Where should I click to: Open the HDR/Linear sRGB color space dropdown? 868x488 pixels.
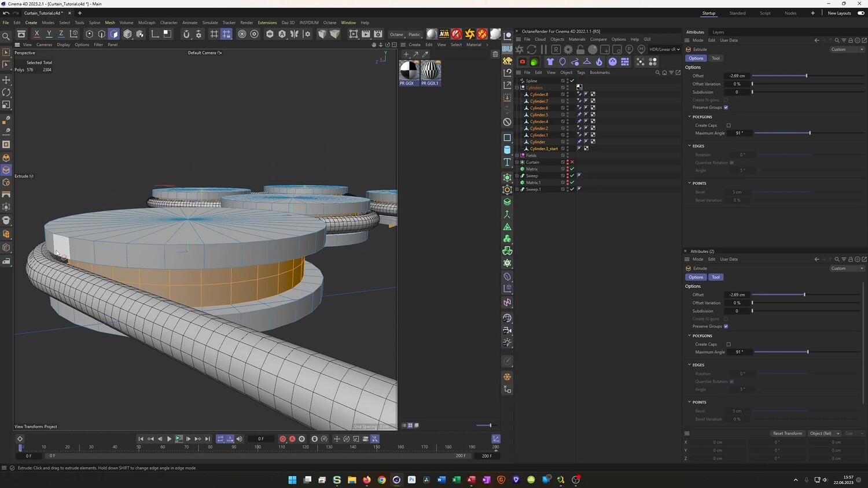(x=664, y=50)
